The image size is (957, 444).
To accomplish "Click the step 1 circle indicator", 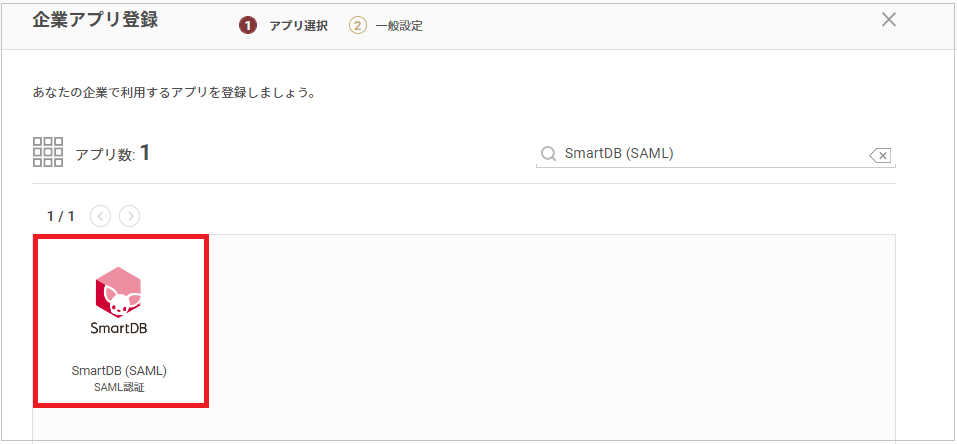I will (x=248, y=25).
